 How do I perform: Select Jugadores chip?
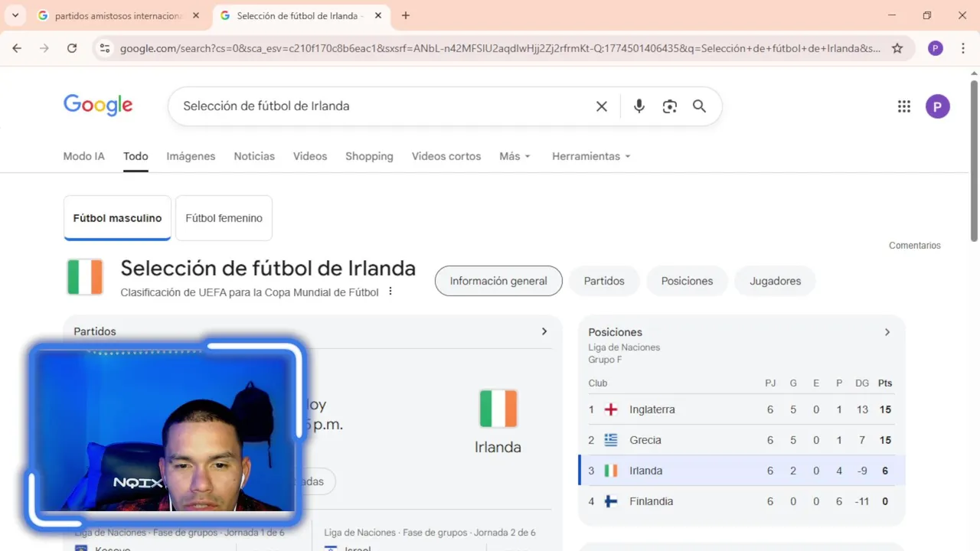pos(775,281)
